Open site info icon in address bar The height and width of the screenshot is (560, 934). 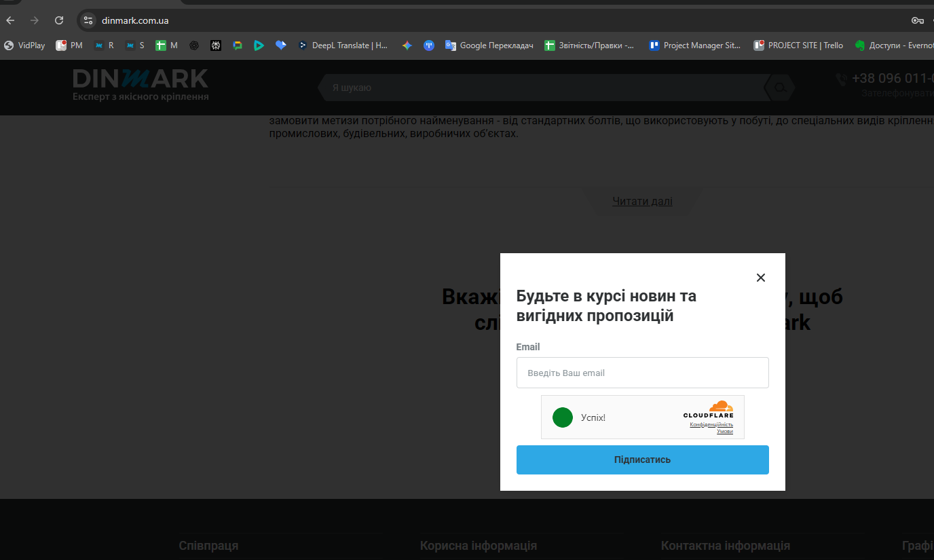(x=88, y=20)
